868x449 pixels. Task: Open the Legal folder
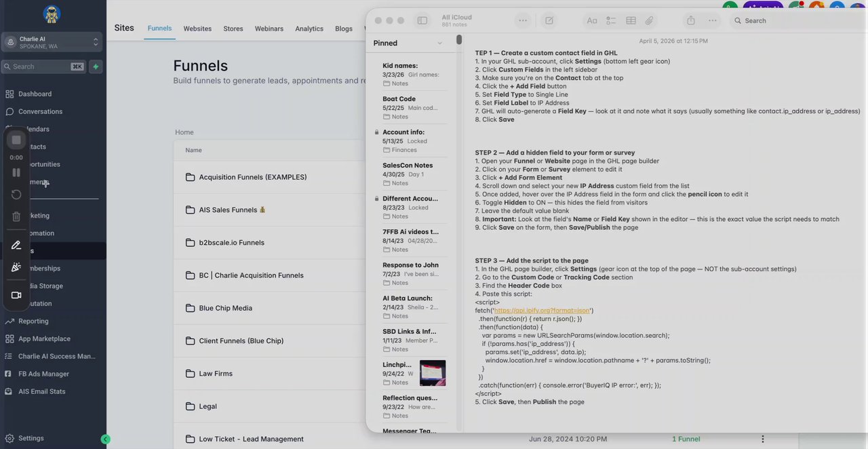[x=208, y=406]
